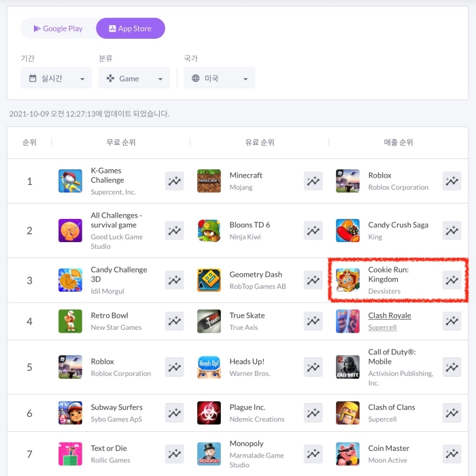Switch to the Google Play store toggle
This screenshot has width=476, height=476.
tap(58, 29)
